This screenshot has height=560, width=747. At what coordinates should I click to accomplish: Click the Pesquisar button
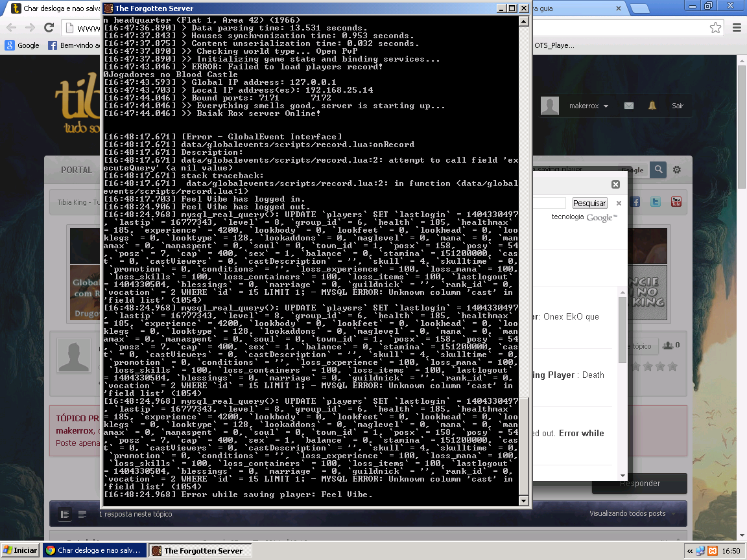pyautogui.click(x=589, y=203)
